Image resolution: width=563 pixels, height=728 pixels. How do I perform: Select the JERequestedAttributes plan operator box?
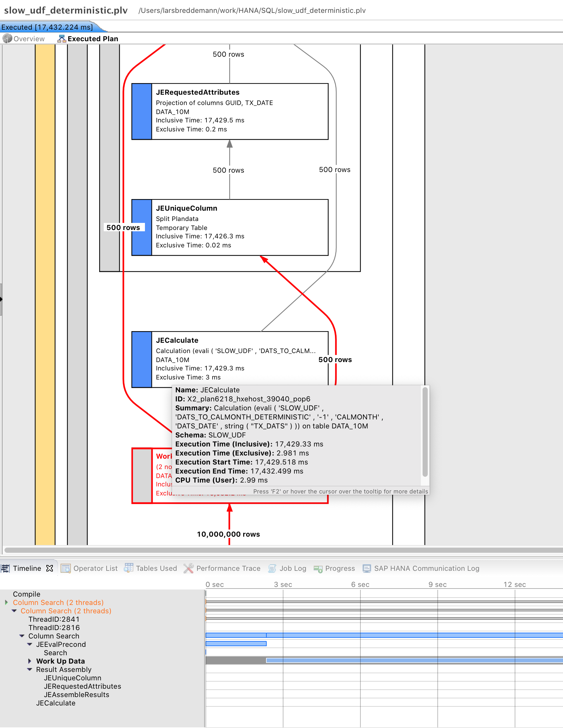[x=230, y=111]
